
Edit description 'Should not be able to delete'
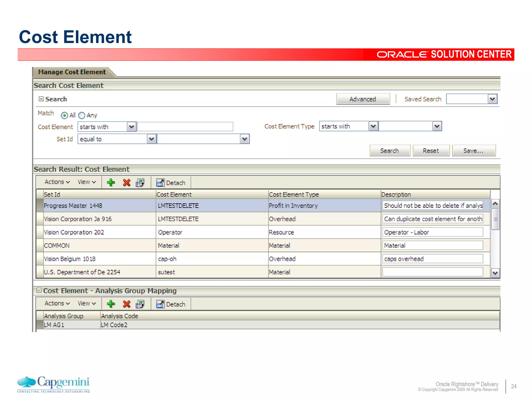point(433,206)
